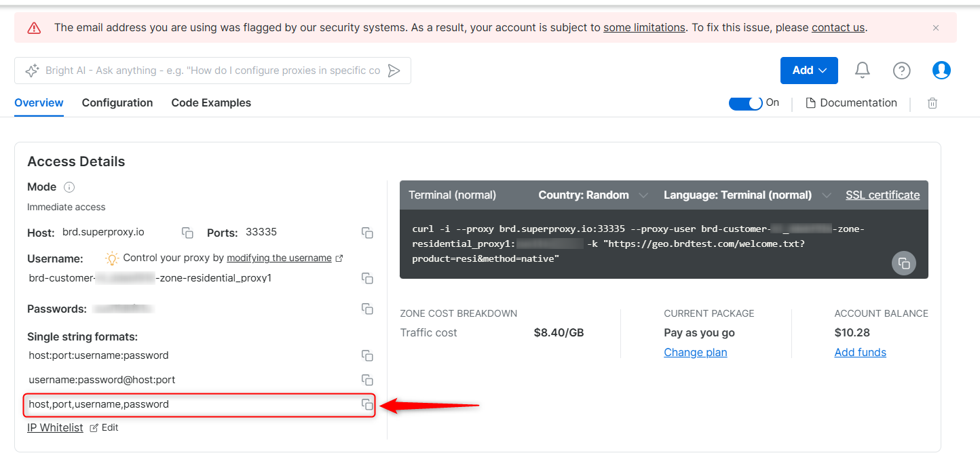This screenshot has width=980, height=468.
Task: Copy the curl command from terminal box
Action: (x=904, y=263)
